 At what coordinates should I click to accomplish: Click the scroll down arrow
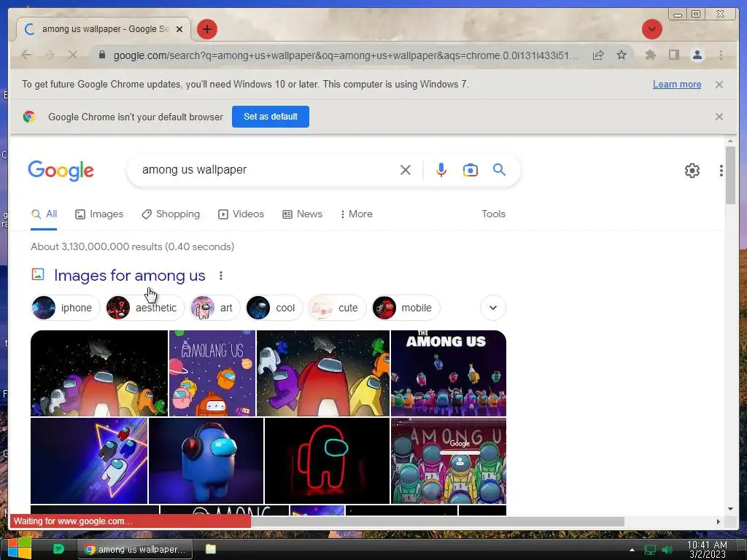click(x=730, y=509)
